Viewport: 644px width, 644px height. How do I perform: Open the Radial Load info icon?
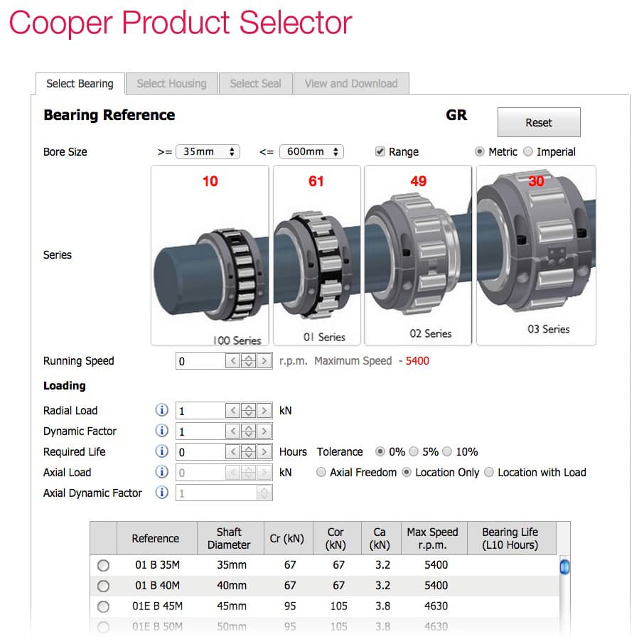[x=162, y=410]
